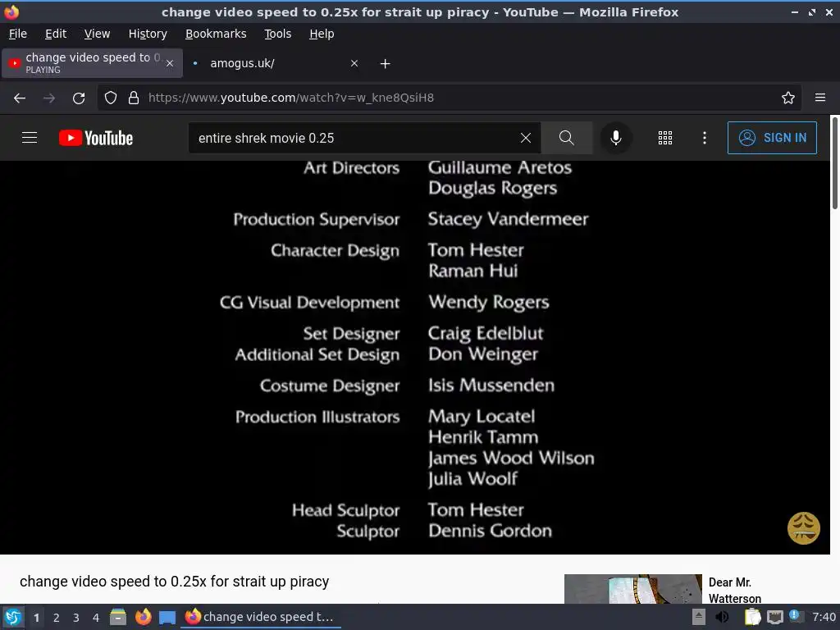Click the blue show desktop taskbar icon

pyautogui.click(x=167, y=618)
